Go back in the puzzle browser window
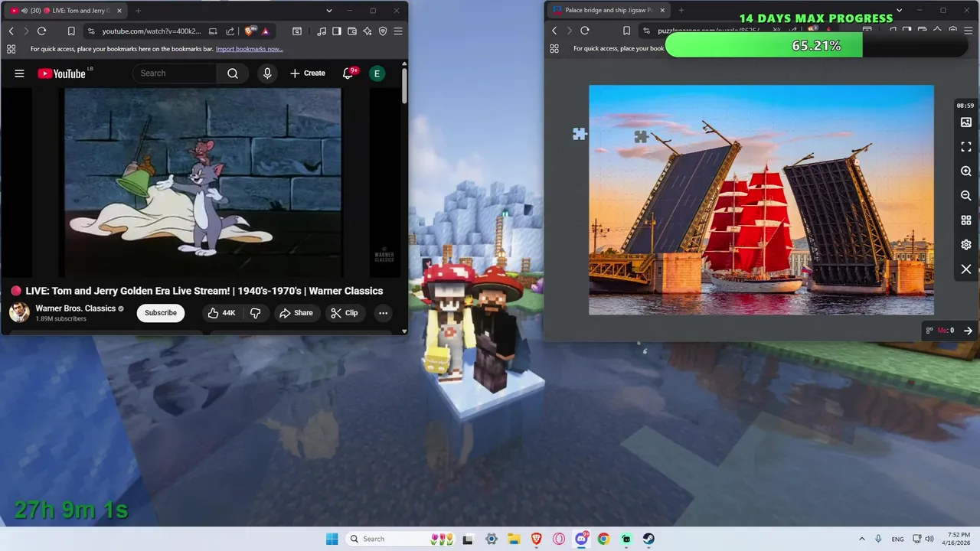Viewport: 980px width, 551px height. coord(554,31)
